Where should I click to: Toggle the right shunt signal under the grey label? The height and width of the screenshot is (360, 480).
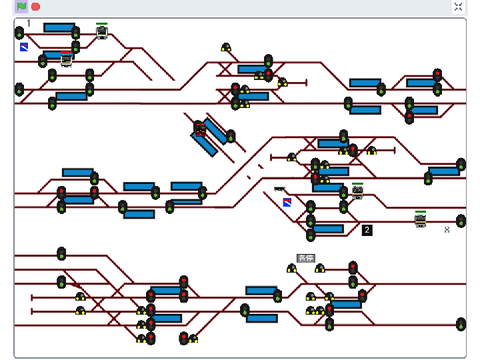pos(320,268)
